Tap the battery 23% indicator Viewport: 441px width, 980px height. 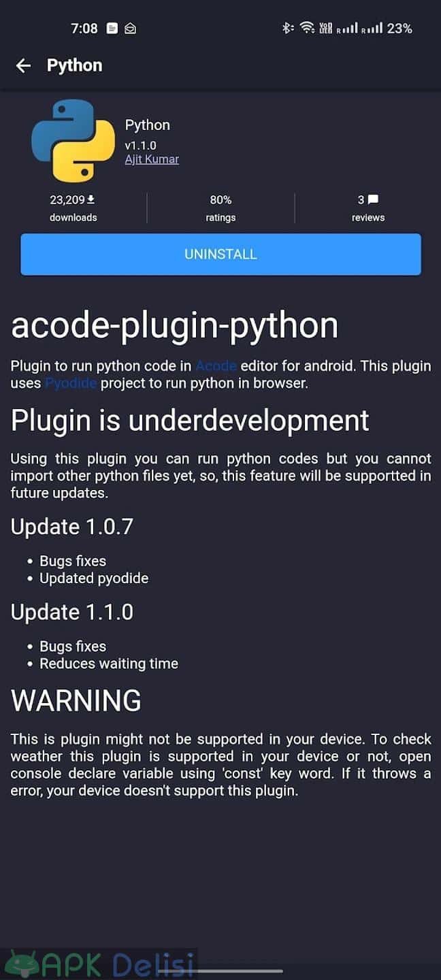click(399, 28)
